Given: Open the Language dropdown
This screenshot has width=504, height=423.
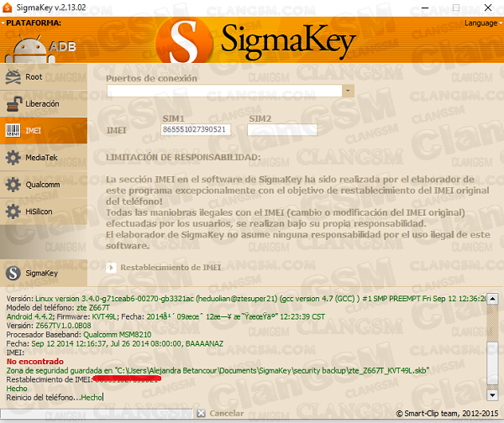Looking at the screenshot, I should point(483,23).
